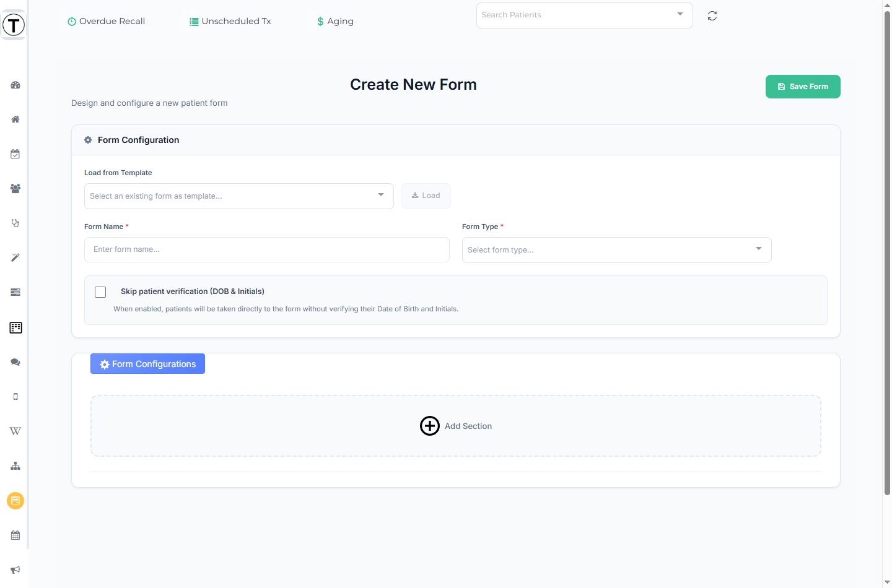Select the Form Configurations tab
Image resolution: width=892 pixels, height=588 pixels.
tap(147, 364)
